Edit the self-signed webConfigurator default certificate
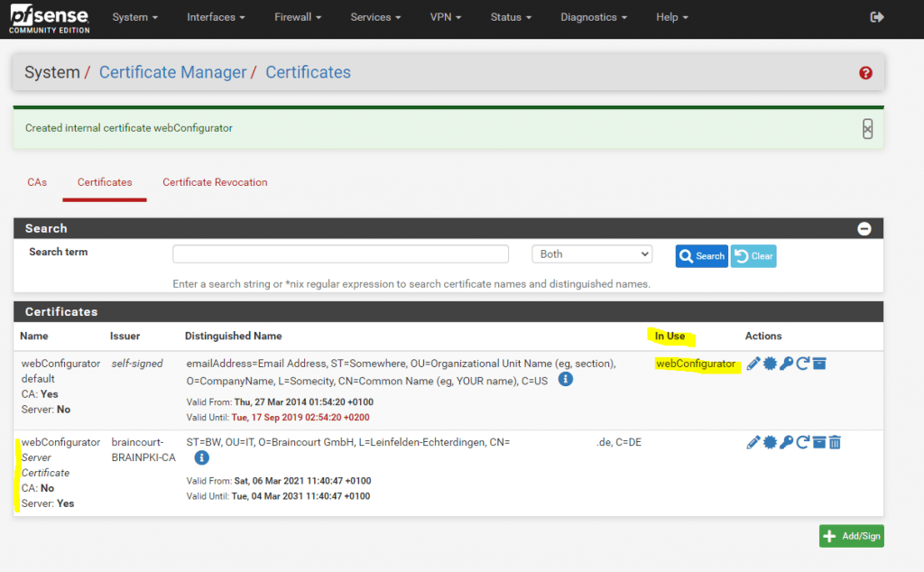This screenshot has height=572, width=924. point(753,364)
